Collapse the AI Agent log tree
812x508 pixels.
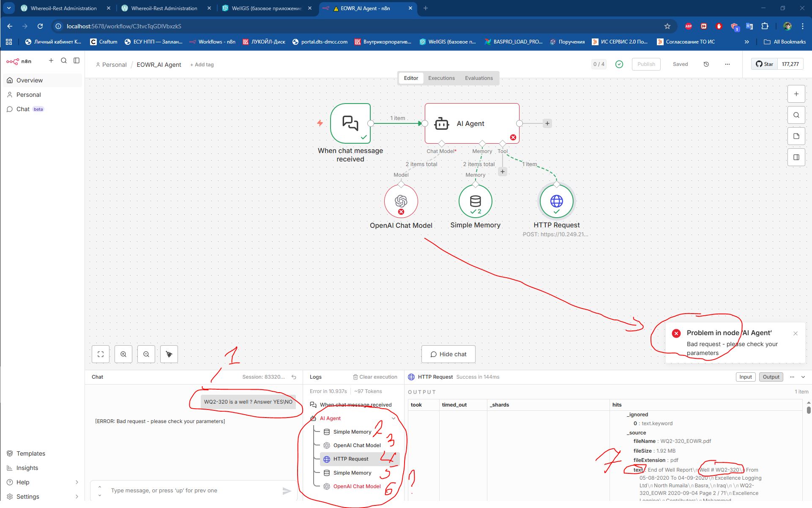pyautogui.click(x=394, y=418)
